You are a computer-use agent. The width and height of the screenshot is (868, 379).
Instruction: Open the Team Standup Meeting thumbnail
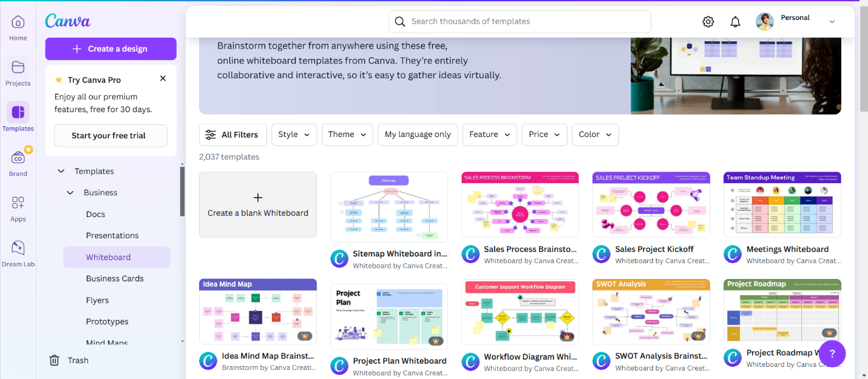[x=782, y=204]
